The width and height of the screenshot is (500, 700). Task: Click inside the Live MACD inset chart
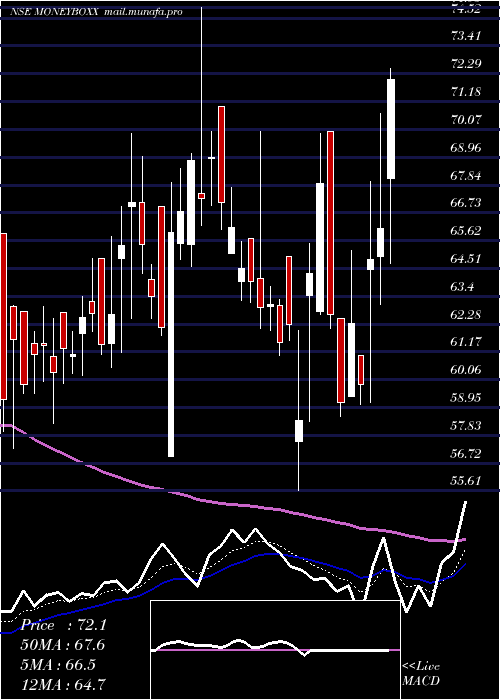point(275,650)
